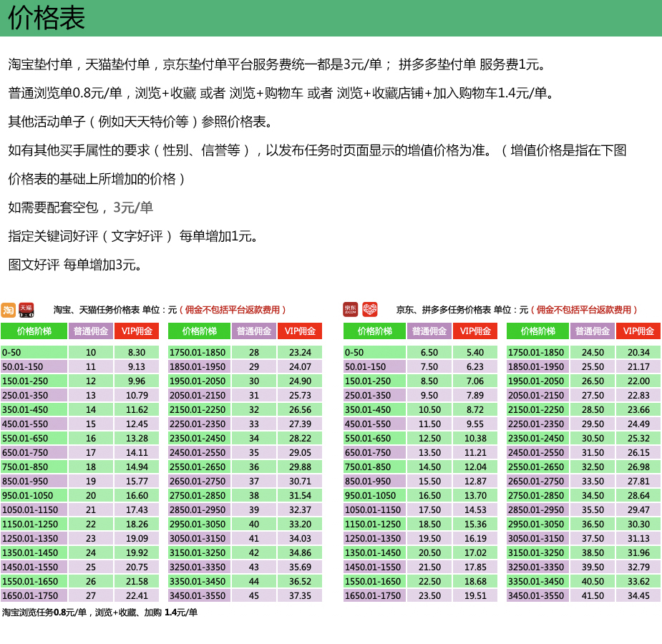Click the VIP price 29.88 in the Taobao table

[300, 467]
